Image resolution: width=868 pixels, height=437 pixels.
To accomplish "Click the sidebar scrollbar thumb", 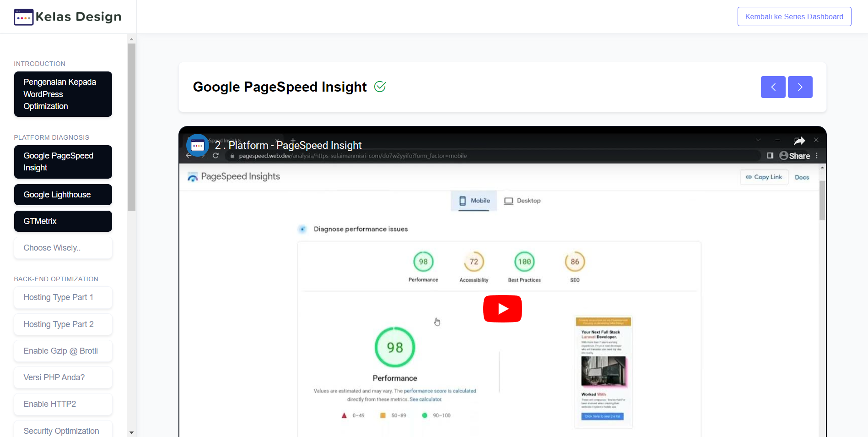I will tap(131, 127).
